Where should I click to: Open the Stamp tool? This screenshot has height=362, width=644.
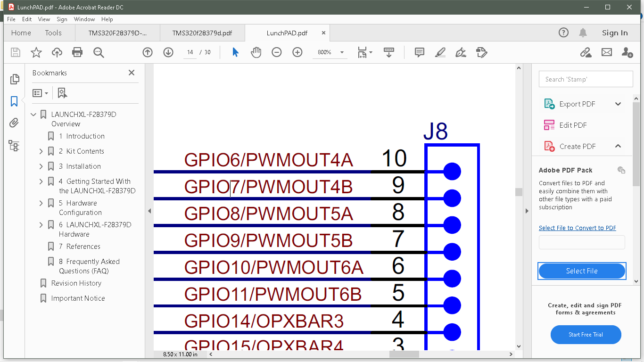[481, 52]
